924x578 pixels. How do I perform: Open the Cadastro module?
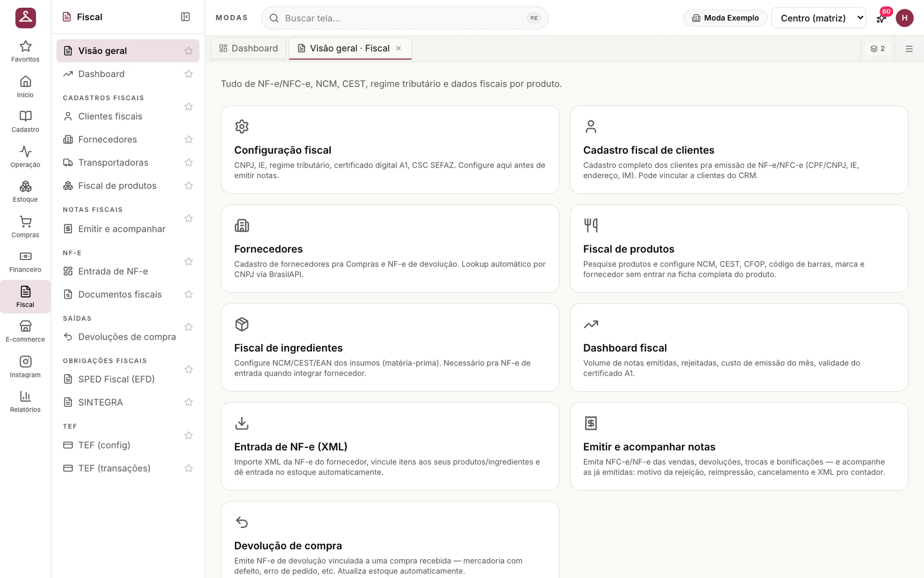click(x=25, y=122)
